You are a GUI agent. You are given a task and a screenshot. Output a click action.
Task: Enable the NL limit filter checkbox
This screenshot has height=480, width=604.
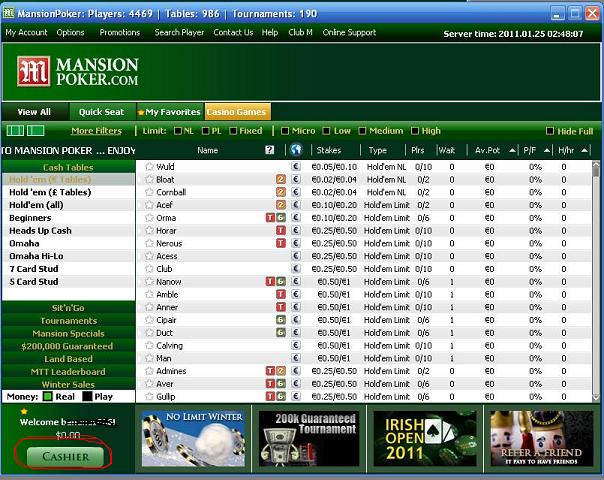pyautogui.click(x=178, y=131)
